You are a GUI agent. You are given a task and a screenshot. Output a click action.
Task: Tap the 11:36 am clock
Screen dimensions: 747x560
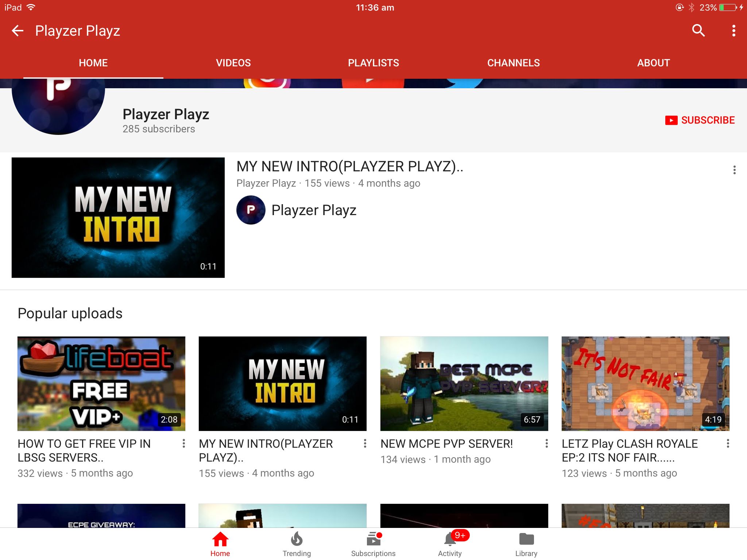click(x=375, y=8)
